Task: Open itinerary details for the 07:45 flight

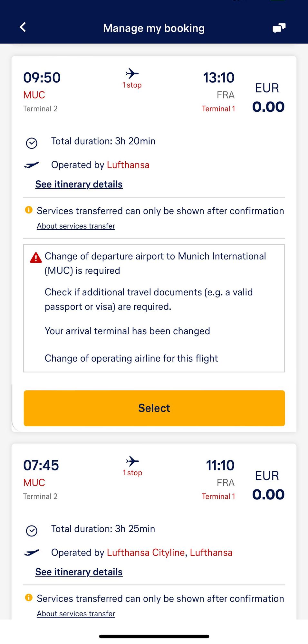Action: tap(79, 572)
